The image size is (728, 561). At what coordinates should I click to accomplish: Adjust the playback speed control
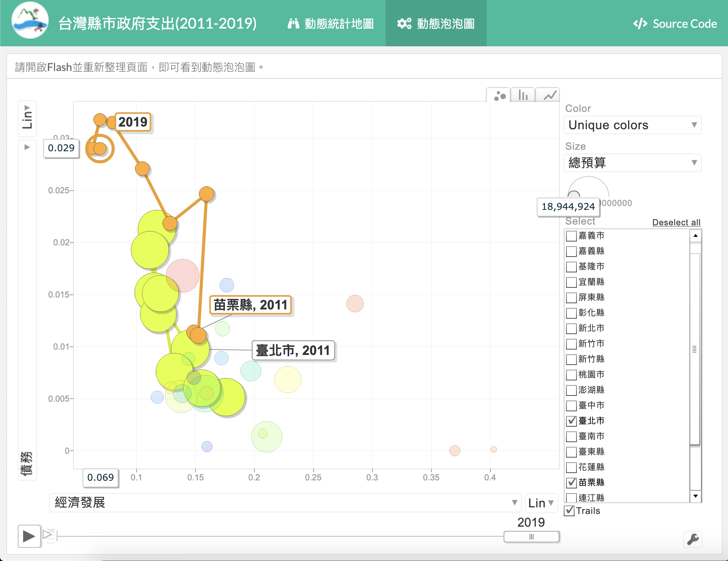click(49, 536)
